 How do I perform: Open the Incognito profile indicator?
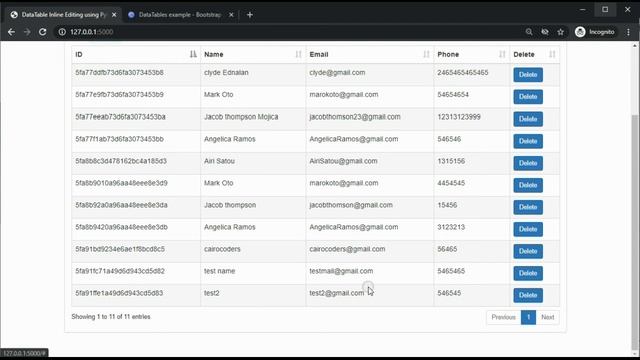(595, 32)
